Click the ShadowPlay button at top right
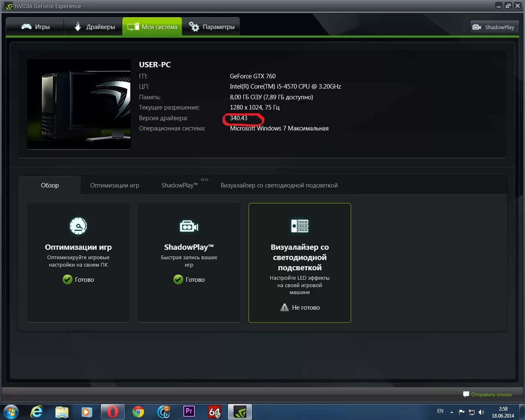525x420 pixels. tap(494, 27)
